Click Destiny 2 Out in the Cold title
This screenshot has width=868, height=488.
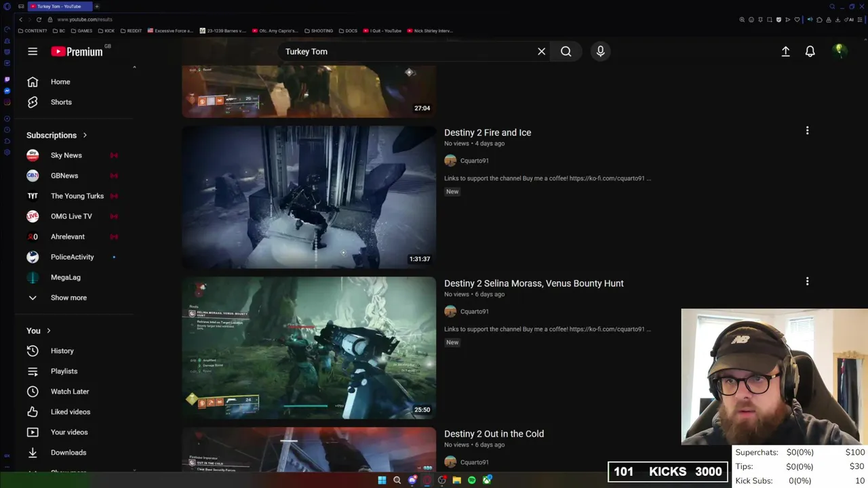pyautogui.click(x=494, y=434)
